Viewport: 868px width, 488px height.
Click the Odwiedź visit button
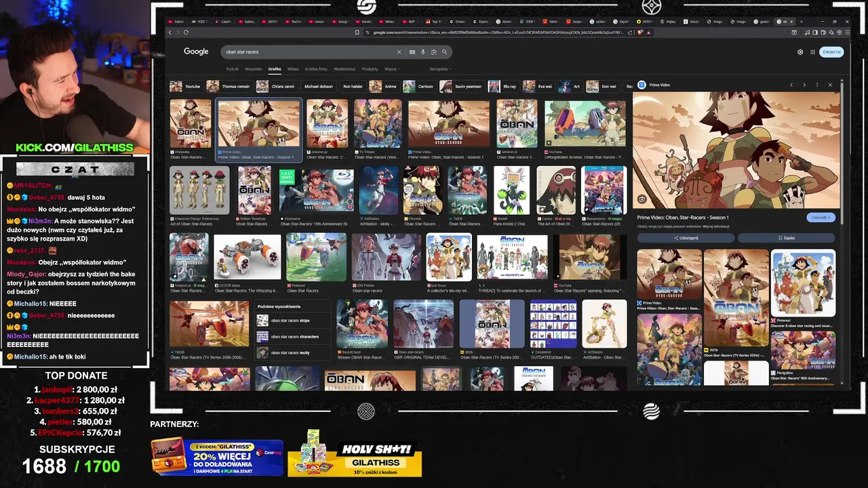821,218
